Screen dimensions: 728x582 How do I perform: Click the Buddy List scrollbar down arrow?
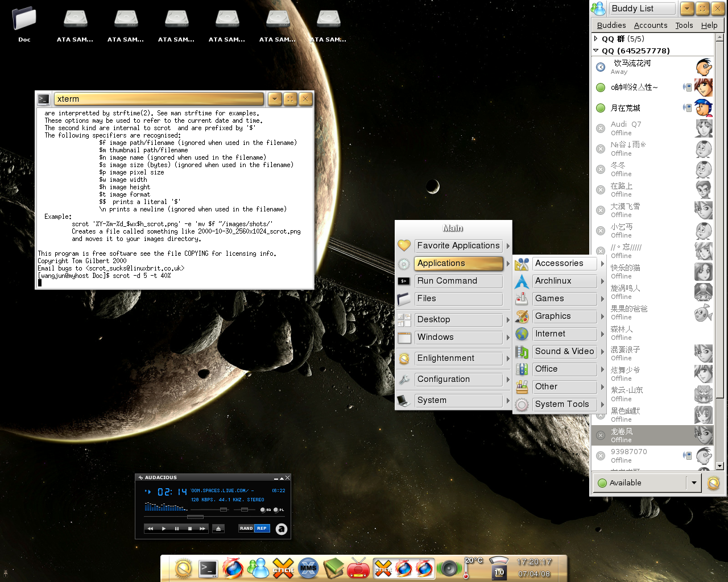[719, 466]
